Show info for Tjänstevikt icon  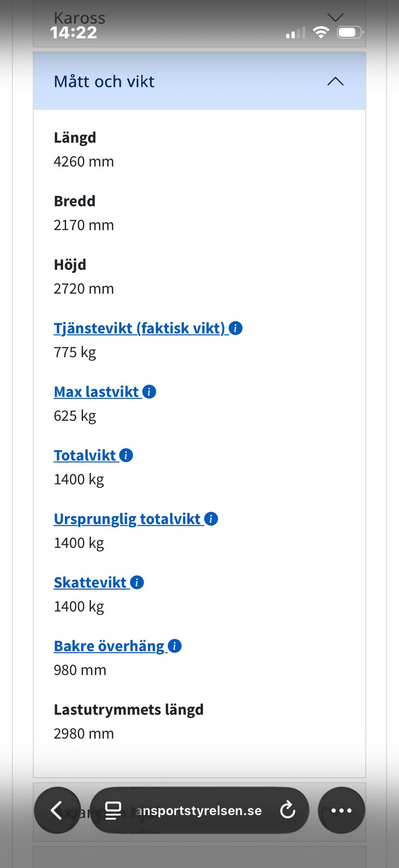point(236,328)
